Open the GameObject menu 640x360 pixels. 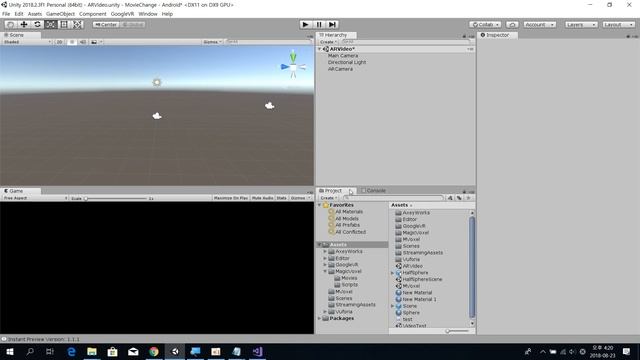coord(60,14)
